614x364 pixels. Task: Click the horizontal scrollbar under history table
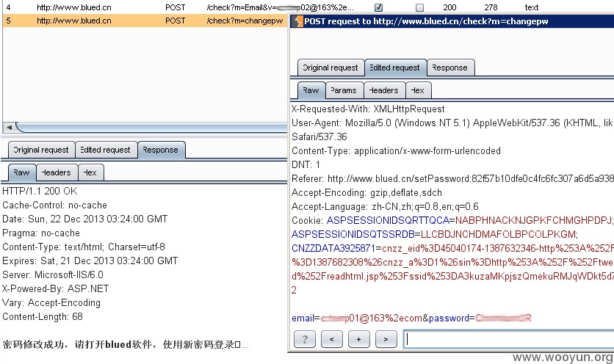point(153,127)
